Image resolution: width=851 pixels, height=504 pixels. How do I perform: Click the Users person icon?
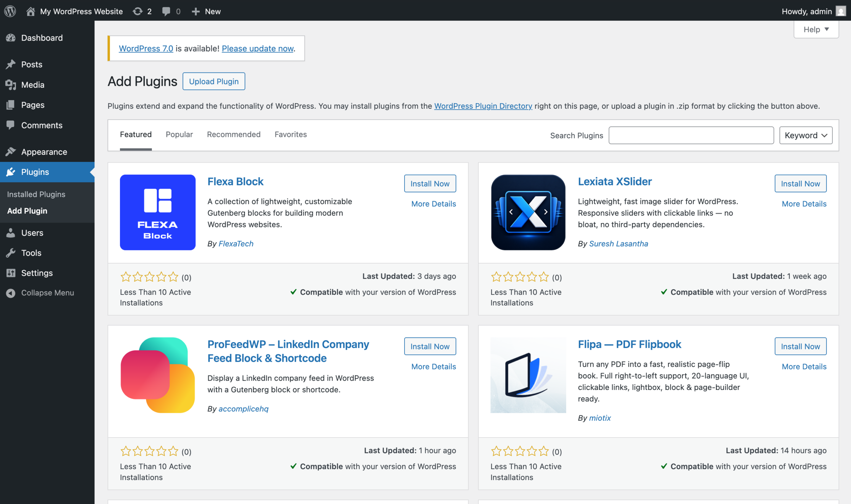click(11, 233)
